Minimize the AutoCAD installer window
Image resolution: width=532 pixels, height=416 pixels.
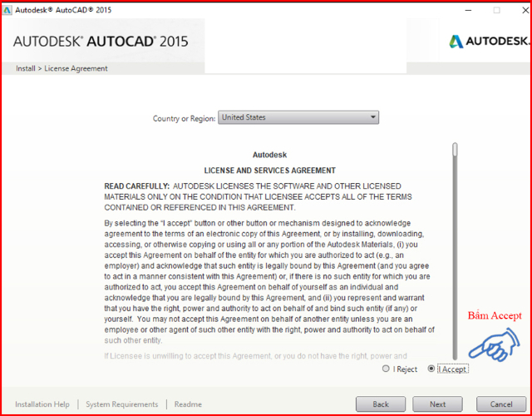468,10
